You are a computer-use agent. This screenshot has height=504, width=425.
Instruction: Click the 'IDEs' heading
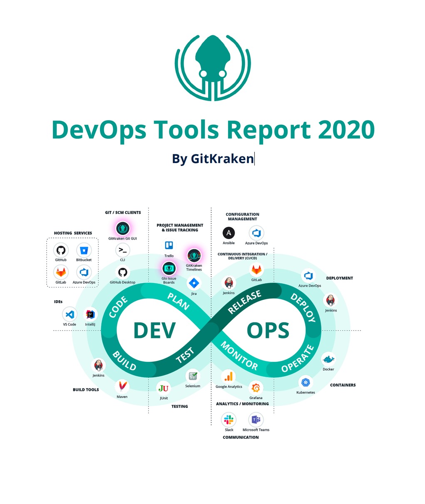58,302
